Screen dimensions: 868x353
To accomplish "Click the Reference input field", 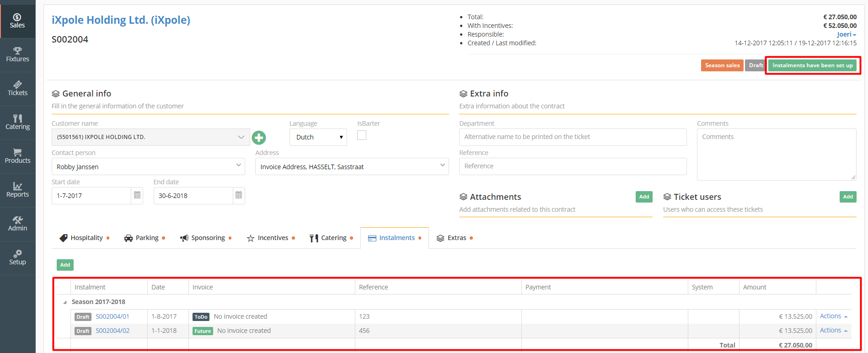I will pyautogui.click(x=573, y=166).
